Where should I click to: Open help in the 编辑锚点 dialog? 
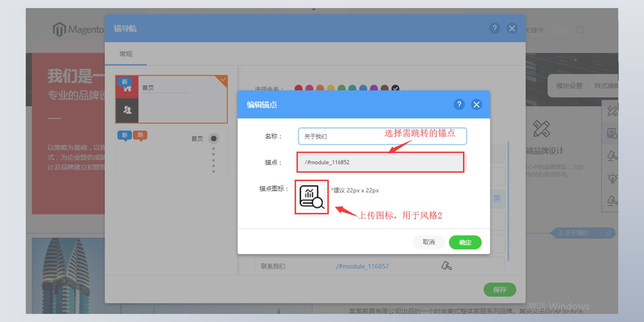[x=459, y=104]
